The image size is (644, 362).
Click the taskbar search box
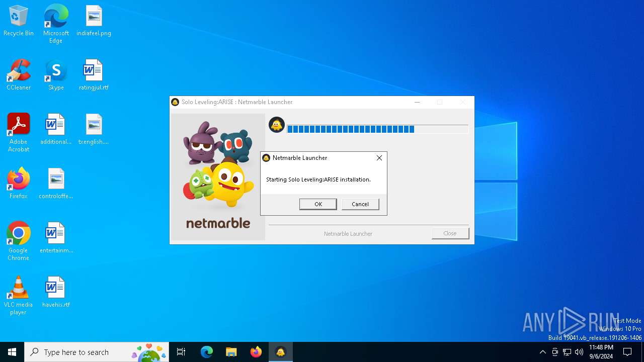97,352
